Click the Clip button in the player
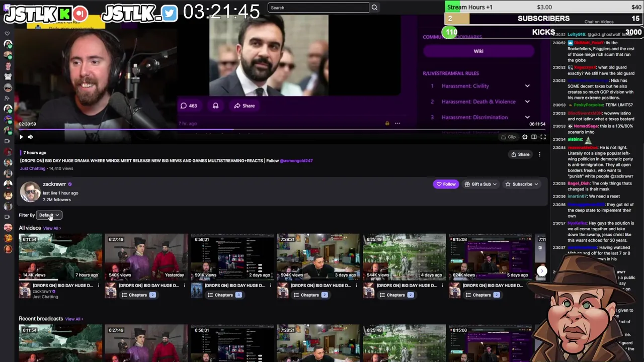644x362 pixels. click(509, 137)
